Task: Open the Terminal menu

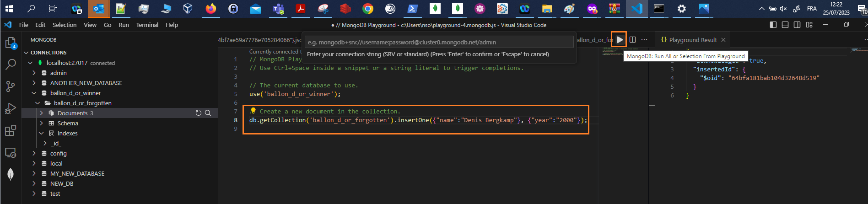Action: click(x=147, y=25)
